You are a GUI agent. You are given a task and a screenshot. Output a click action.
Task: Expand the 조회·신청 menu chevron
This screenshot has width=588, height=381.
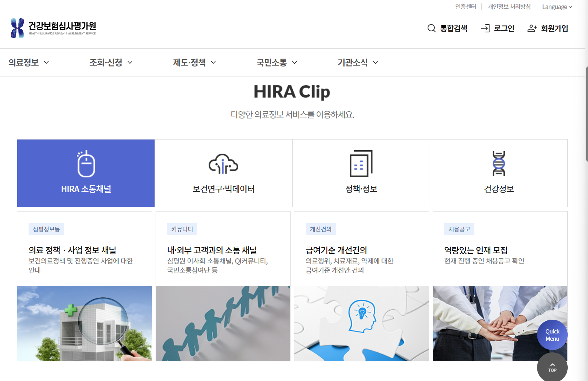click(130, 62)
